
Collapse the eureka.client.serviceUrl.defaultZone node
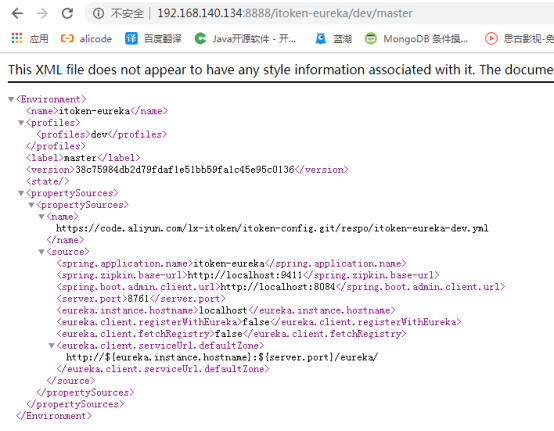point(52,346)
